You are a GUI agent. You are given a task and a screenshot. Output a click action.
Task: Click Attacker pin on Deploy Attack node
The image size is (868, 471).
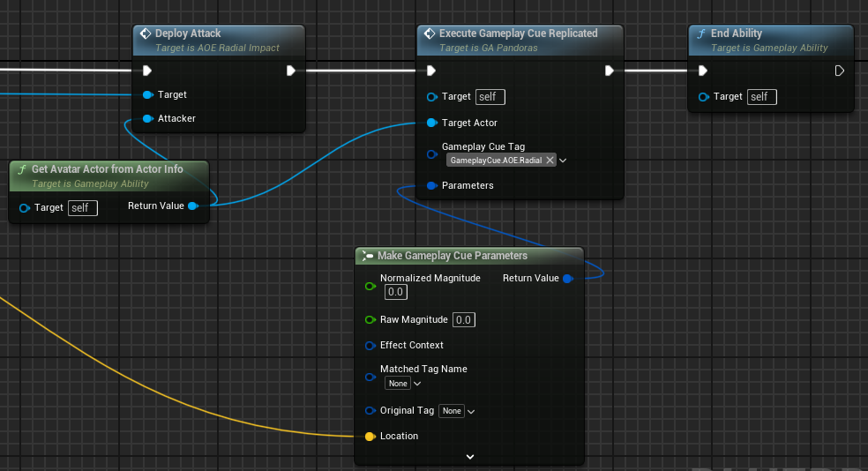click(x=147, y=118)
